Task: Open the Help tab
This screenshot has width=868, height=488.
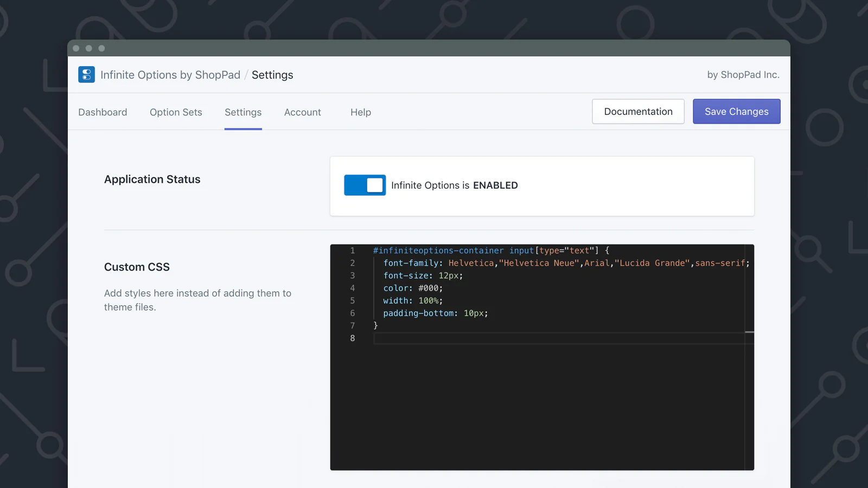Action: (x=361, y=112)
